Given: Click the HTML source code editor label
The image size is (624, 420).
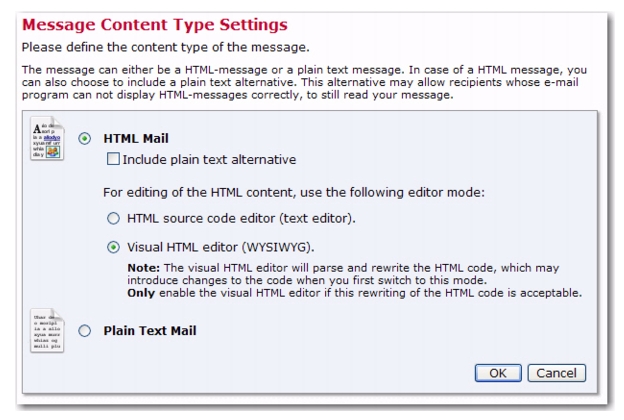Looking at the screenshot, I should (x=241, y=219).
